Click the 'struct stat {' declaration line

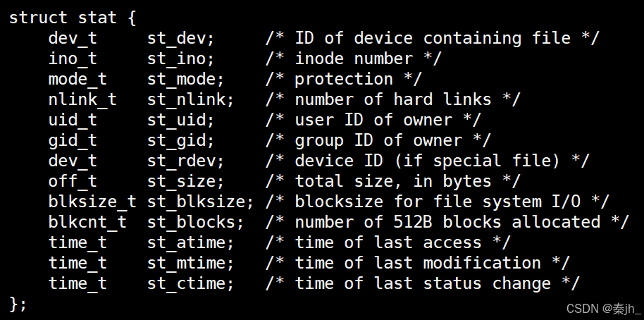click(73, 18)
